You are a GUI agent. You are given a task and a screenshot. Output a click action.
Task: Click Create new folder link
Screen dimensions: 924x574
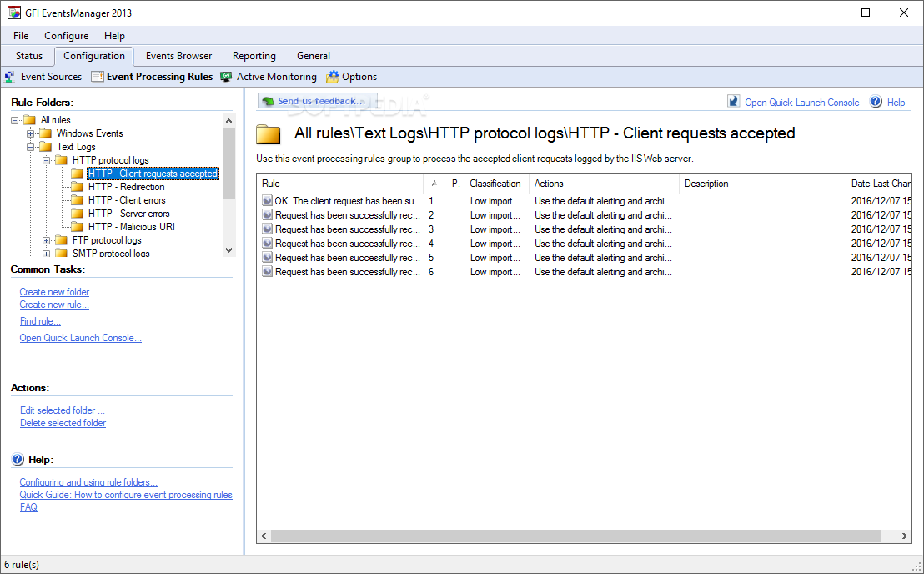54,292
